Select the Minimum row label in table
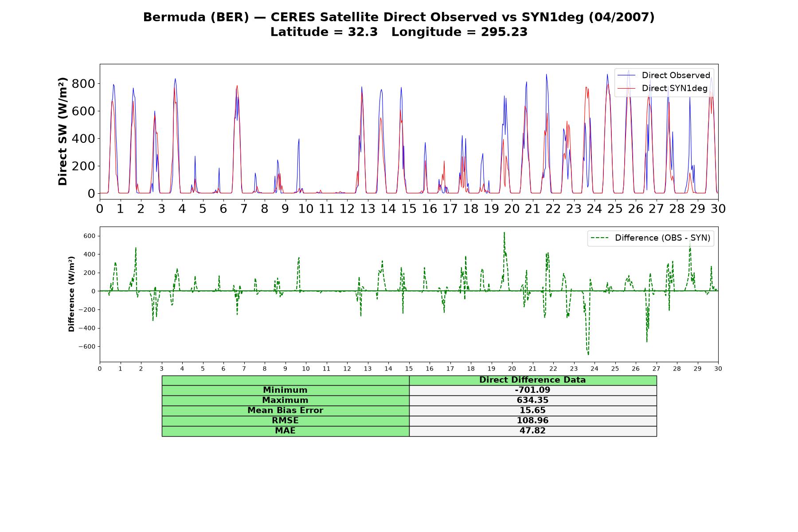This screenshot has height=532, width=798. 286,390
